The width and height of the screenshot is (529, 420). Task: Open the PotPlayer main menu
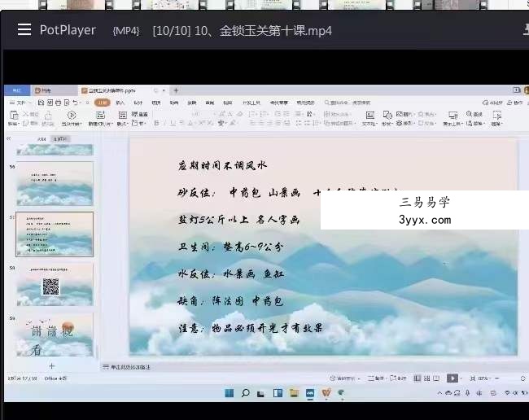(x=24, y=29)
